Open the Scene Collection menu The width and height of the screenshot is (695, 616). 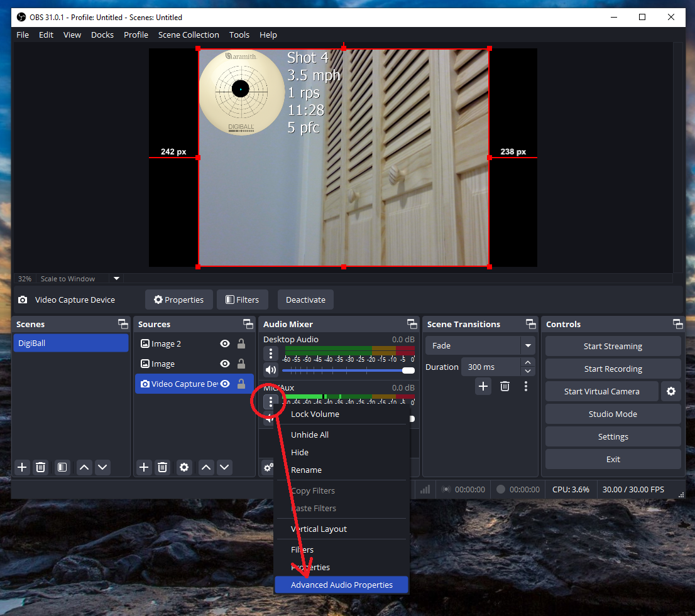(189, 35)
